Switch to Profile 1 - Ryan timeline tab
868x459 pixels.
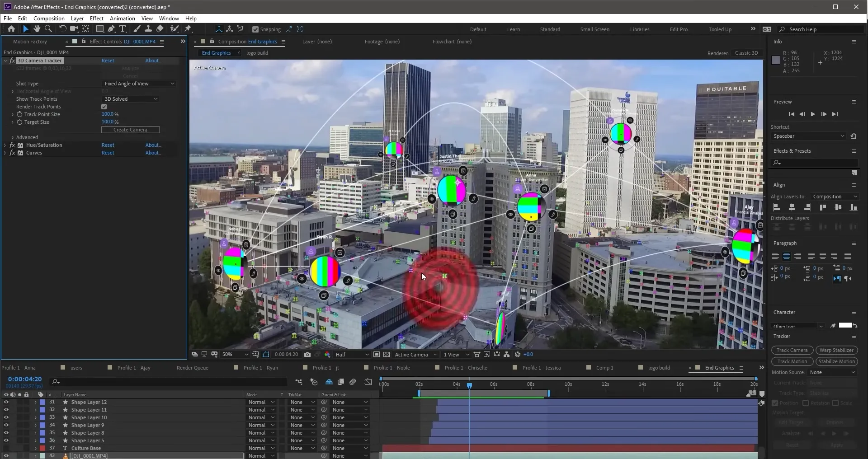(x=260, y=368)
